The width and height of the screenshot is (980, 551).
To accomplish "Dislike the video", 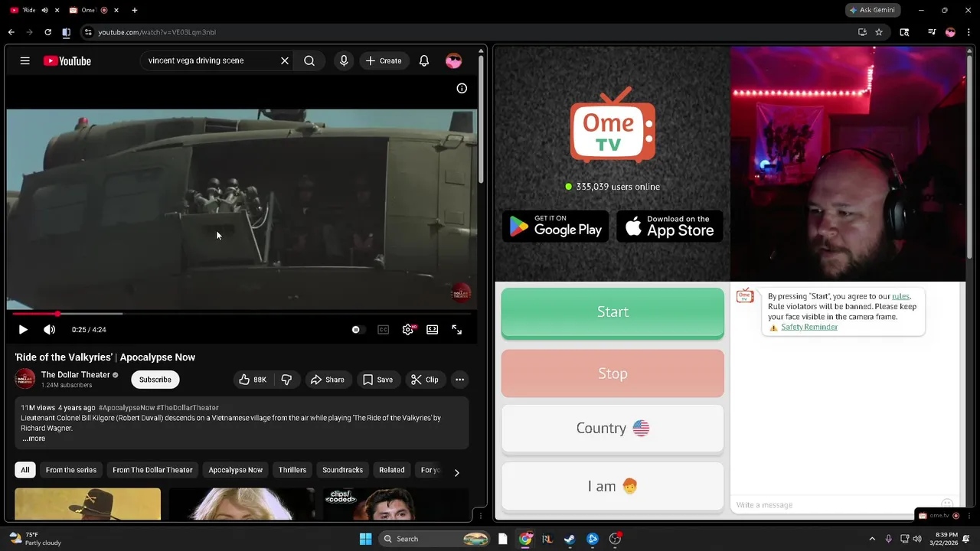I will (286, 380).
